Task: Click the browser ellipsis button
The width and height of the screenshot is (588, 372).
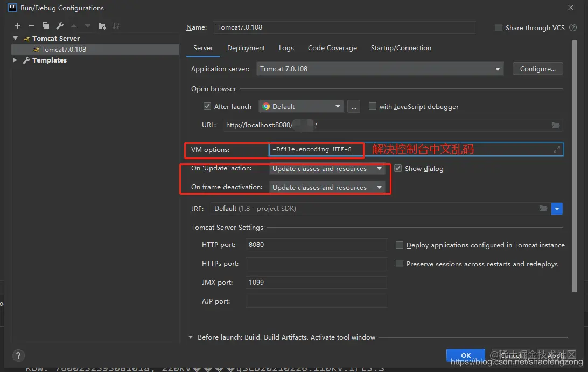Action: [354, 107]
